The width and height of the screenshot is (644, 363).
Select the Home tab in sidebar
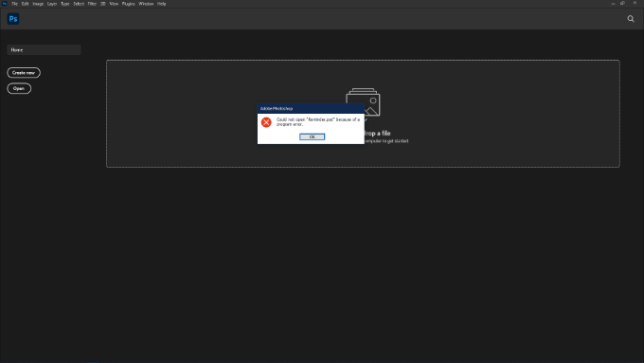point(44,49)
